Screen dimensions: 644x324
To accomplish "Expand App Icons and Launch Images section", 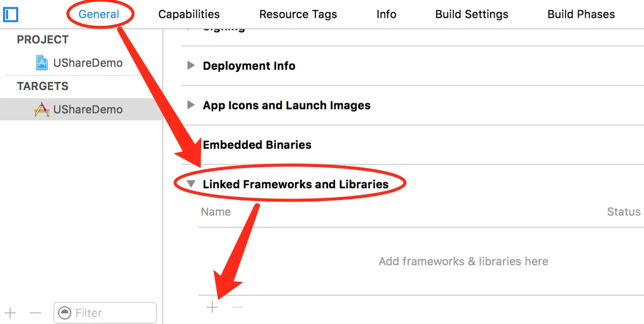I will (191, 105).
